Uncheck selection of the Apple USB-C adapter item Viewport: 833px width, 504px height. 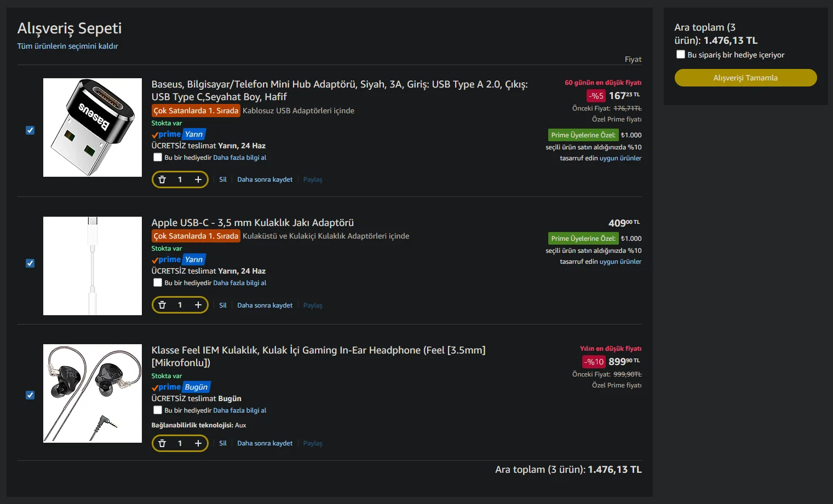click(30, 263)
